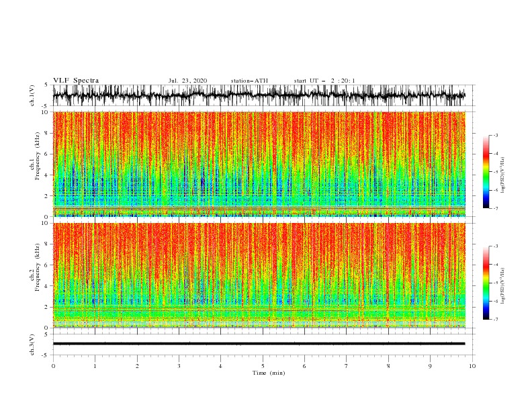Click the 'Time (min)' axis label
This screenshot has width=532, height=411.
(269, 373)
